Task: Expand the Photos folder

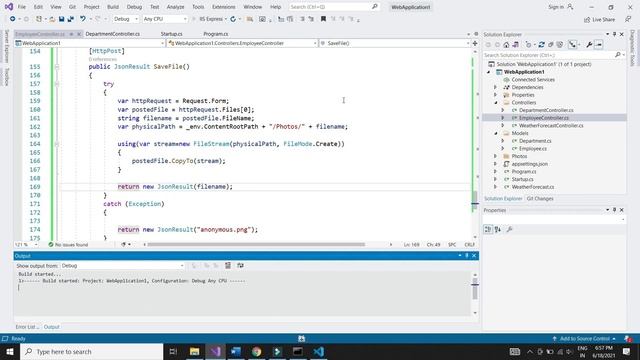Action: tap(496, 156)
